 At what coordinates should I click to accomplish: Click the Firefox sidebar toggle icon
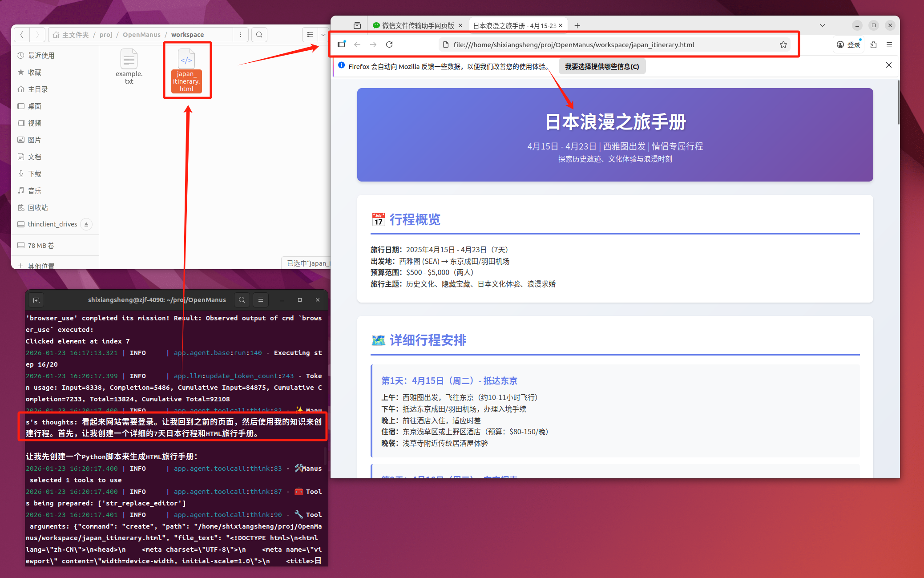(x=341, y=44)
